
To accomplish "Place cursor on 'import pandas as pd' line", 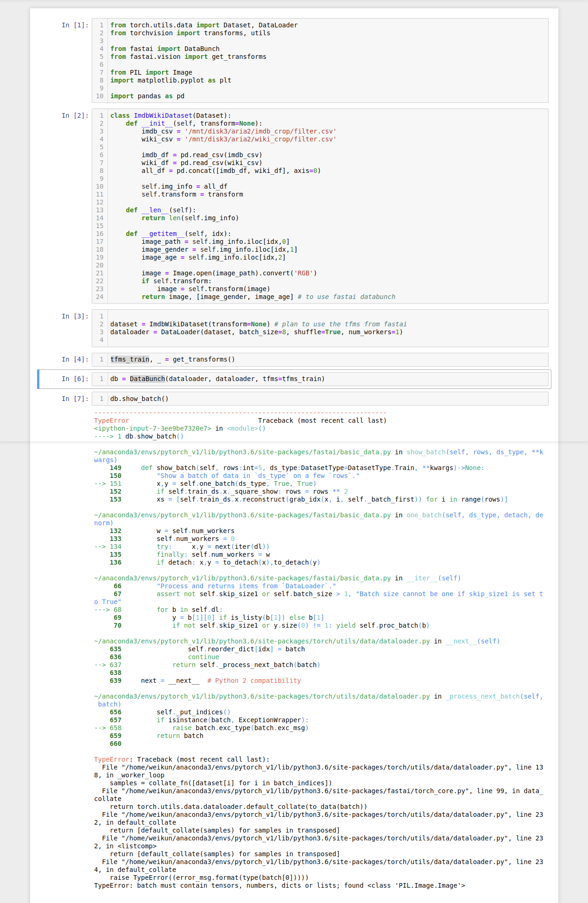I will (x=147, y=96).
